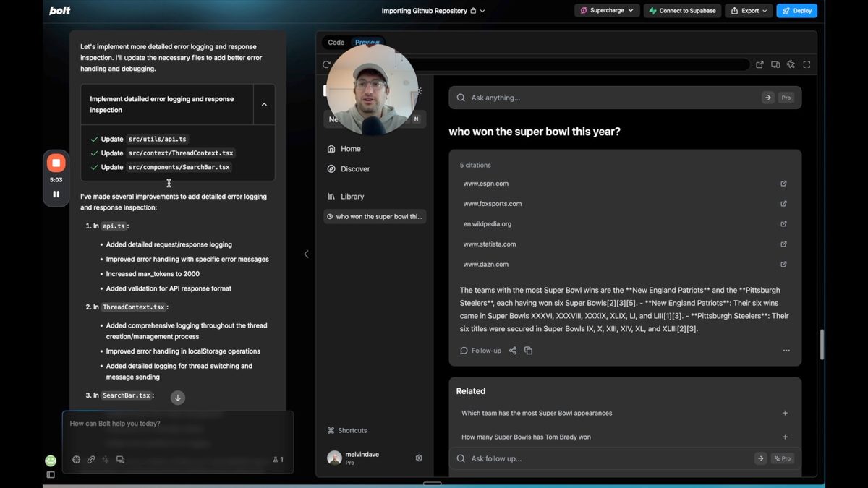The height and width of the screenshot is (488, 868).
Task: Enter fullscreen preview mode
Action: point(807,64)
